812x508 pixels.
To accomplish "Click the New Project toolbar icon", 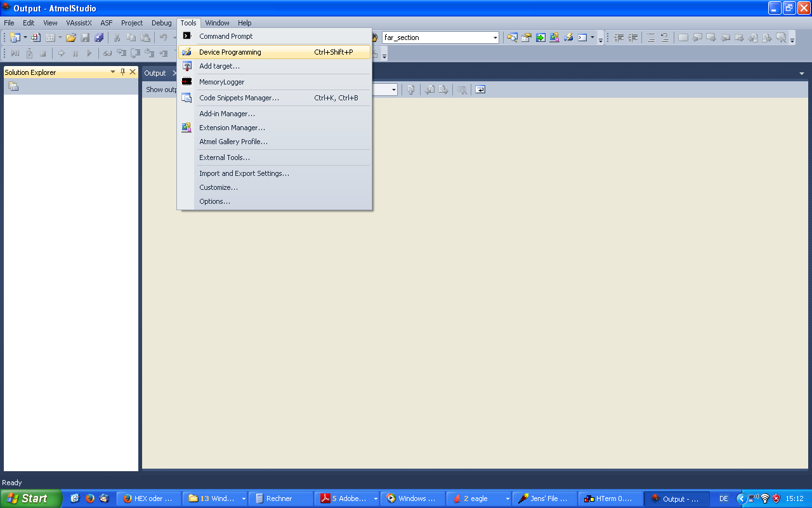I will pos(15,37).
